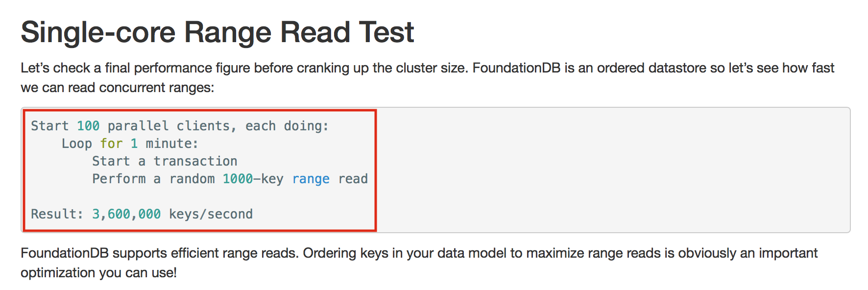The height and width of the screenshot is (290, 868).
Task: Click the "3,600,000" result value
Action: point(126,214)
